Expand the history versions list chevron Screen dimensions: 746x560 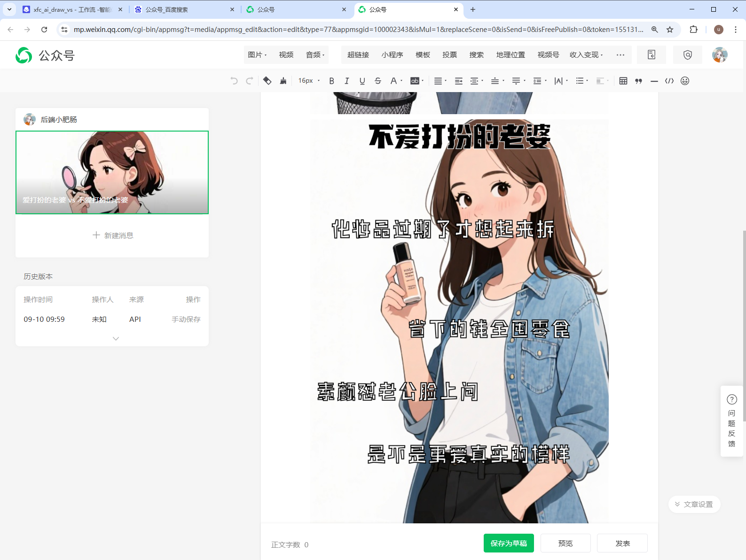point(116,338)
